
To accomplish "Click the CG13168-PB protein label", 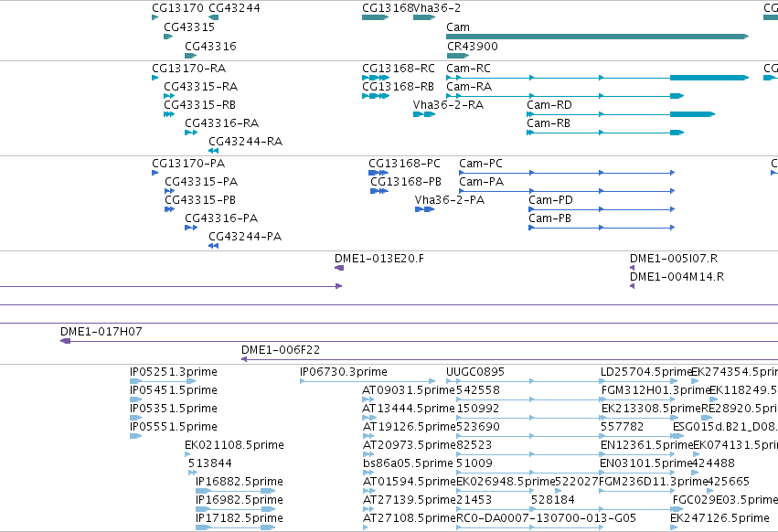I will point(406,182).
